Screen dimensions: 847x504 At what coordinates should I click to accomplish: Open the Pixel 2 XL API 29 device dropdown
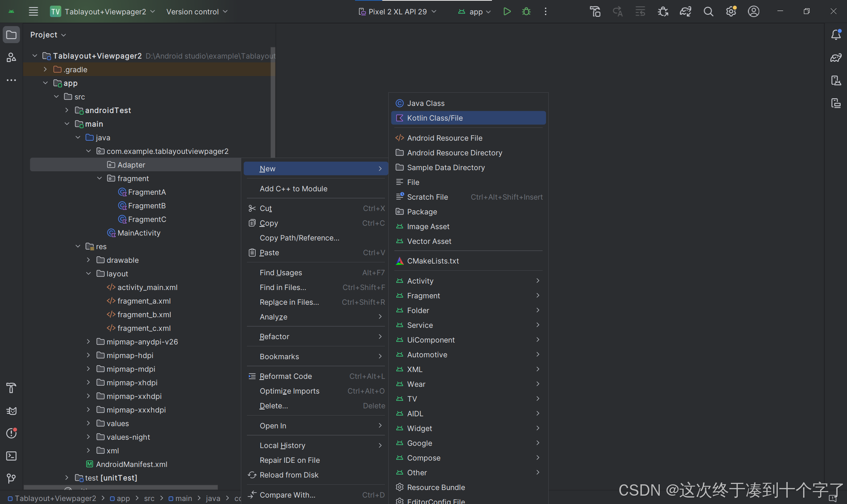(397, 12)
